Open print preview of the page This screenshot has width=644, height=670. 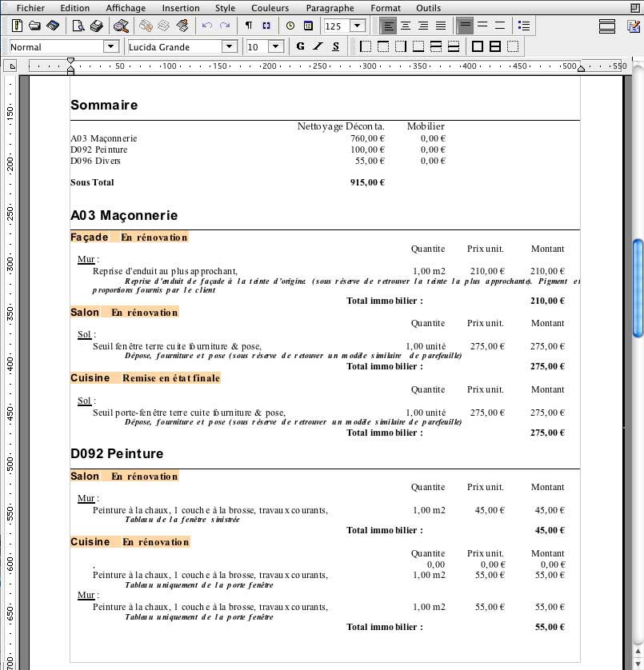coord(78,26)
